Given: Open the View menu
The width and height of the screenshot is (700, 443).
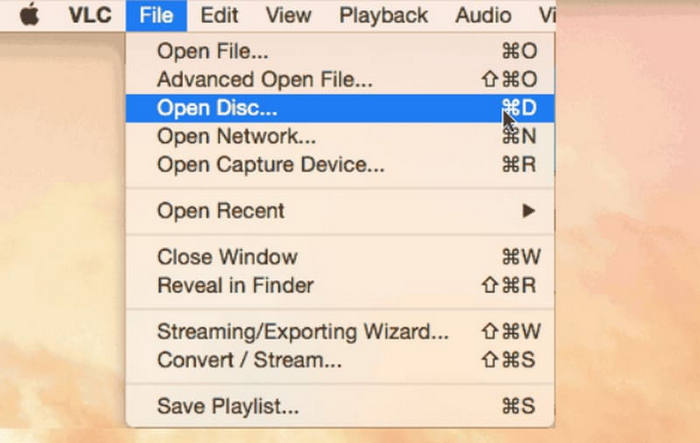Looking at the screenshot, I should 288,15.
